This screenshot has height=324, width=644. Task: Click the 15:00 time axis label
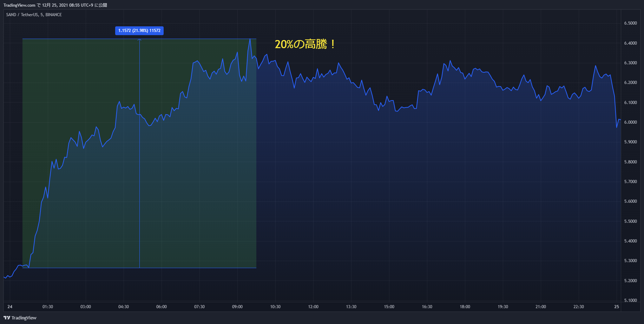point(389,307)
